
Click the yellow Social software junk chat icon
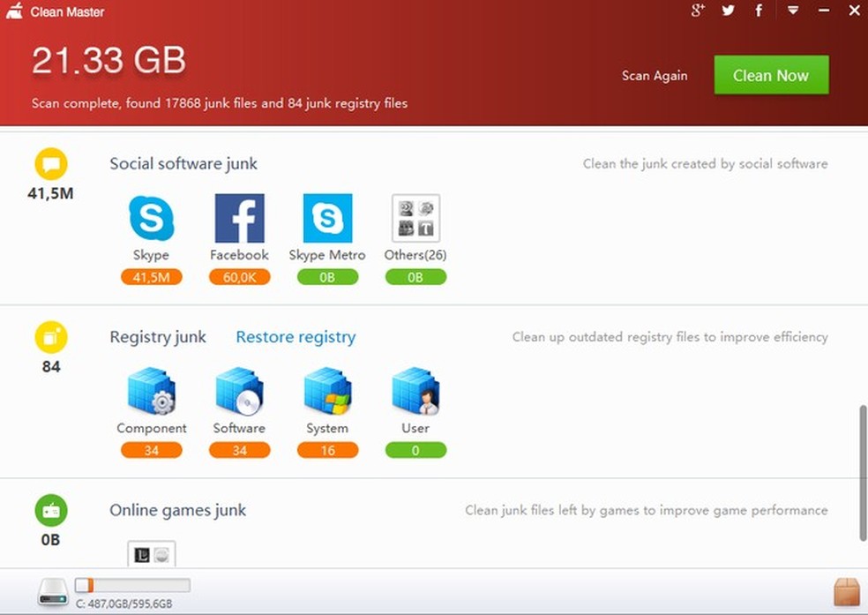click(51, 164)
